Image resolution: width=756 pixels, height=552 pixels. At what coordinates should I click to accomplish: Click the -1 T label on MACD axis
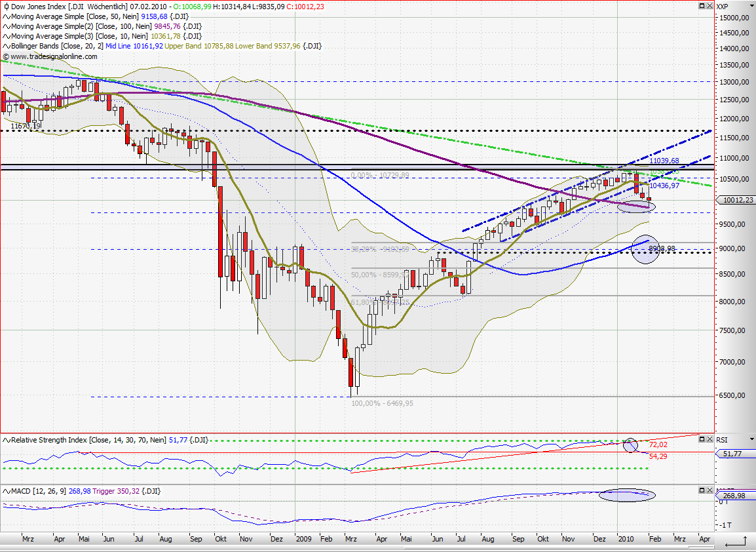(x=726, y=525)
